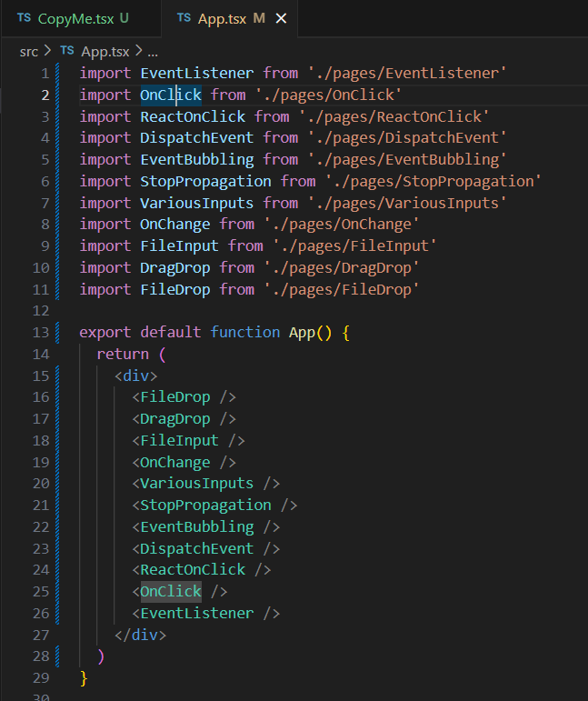Click the highlighted <OnClick /> JSX element

click(180, 592)
